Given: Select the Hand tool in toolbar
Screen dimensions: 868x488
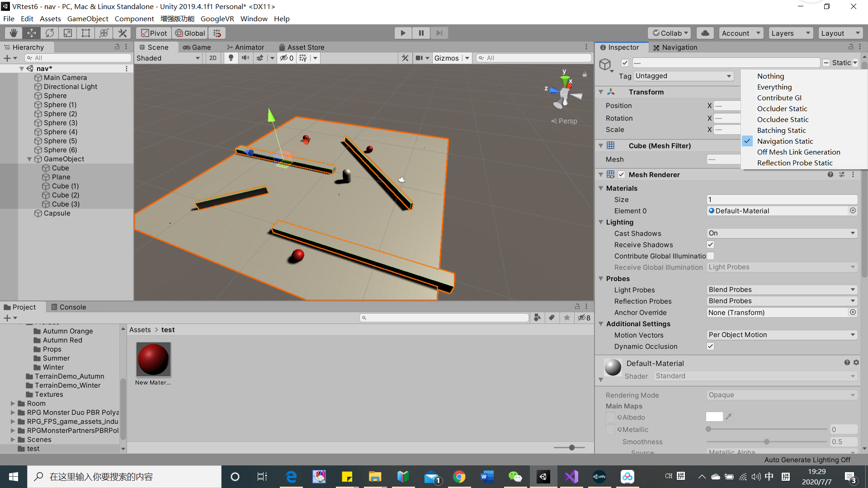Looking at the screenshot, I should pyautogui.click(x=14, y=33).
